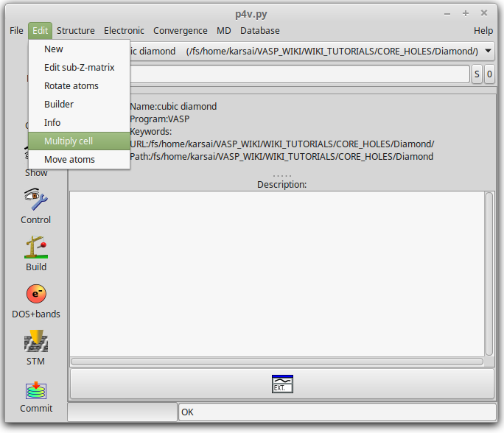The height and width of the screenshot is (433, 504).
Task: Open the DOS+bands electron icon
Action: coord(35,295)
